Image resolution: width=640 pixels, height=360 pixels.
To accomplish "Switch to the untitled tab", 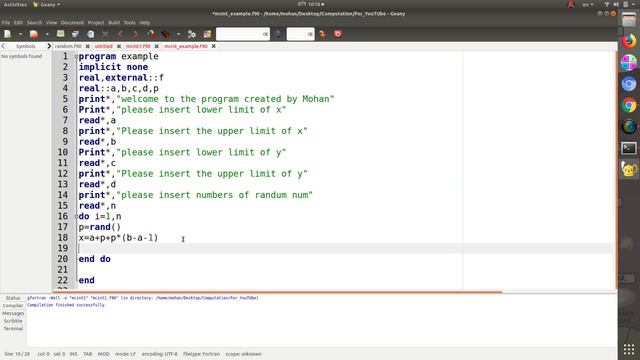I will click(104, 47).
